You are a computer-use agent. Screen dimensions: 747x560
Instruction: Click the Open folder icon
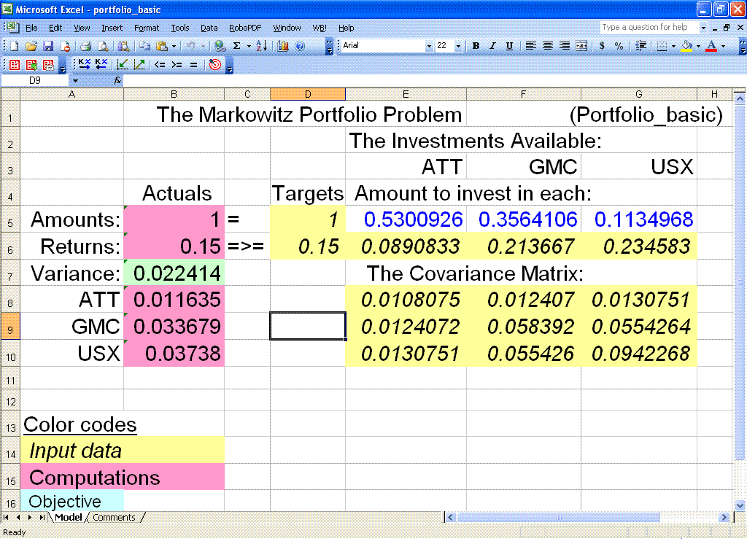click(31, 46)
